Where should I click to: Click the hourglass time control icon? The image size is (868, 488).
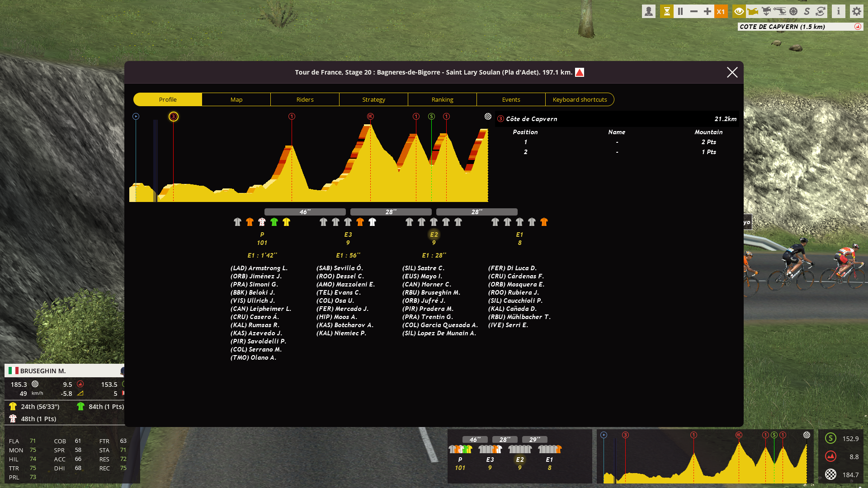tap(666, 11)
